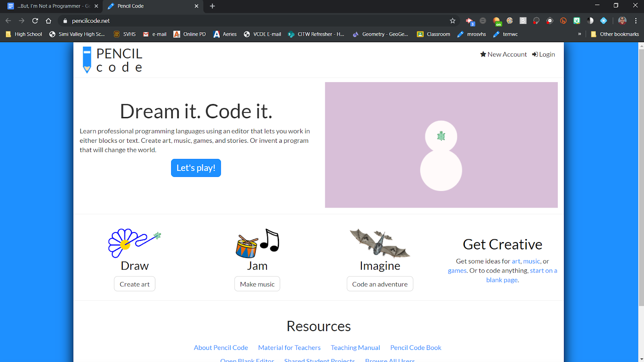Click the address bar showing pencilcode.net
The width and height of the screenshot is (644, 362).
point(258,21)
